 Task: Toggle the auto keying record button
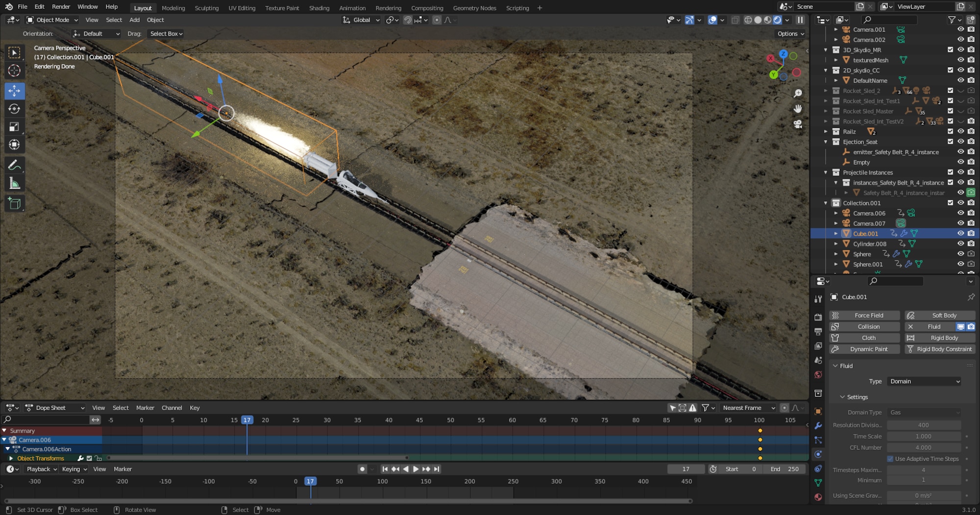(x=362, y=469)
